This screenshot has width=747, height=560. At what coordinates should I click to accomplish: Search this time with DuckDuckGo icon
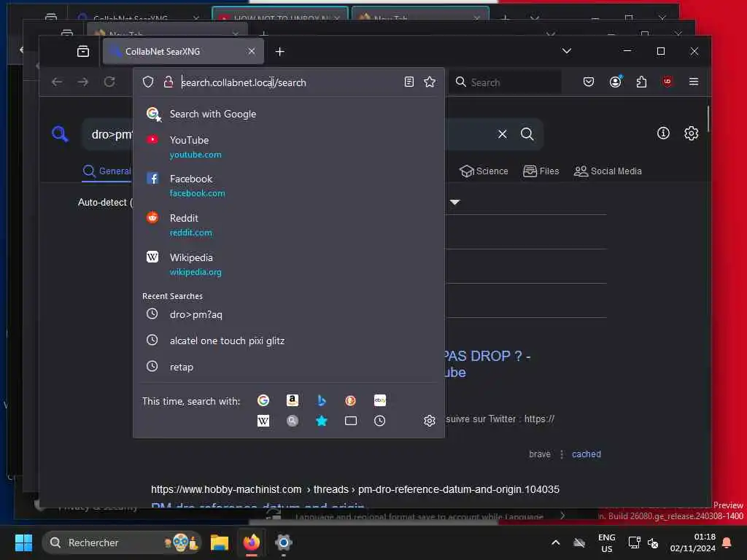(351, 400)
